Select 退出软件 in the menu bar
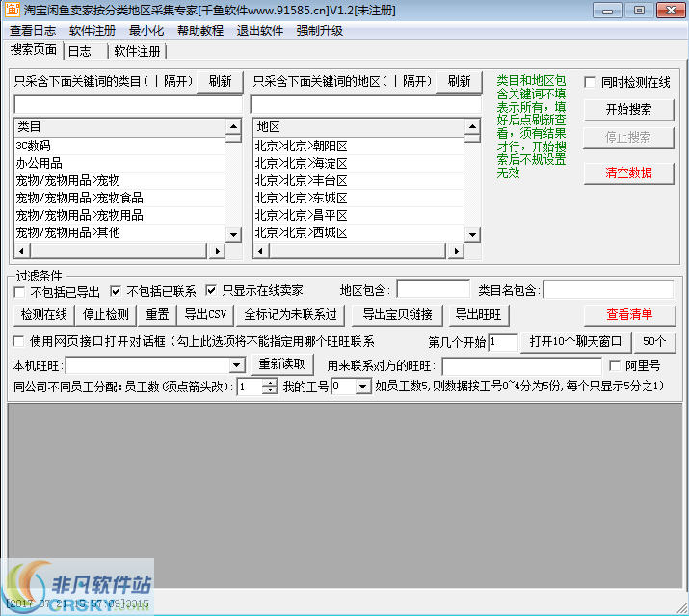This screenshot has height=616, width=689. pos(259,31)
